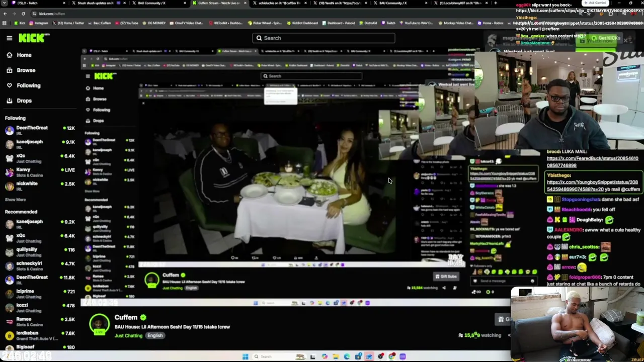644x362 pixels.
Task: Launch File Explorer from the taskbar
Action: coord(336,356)
